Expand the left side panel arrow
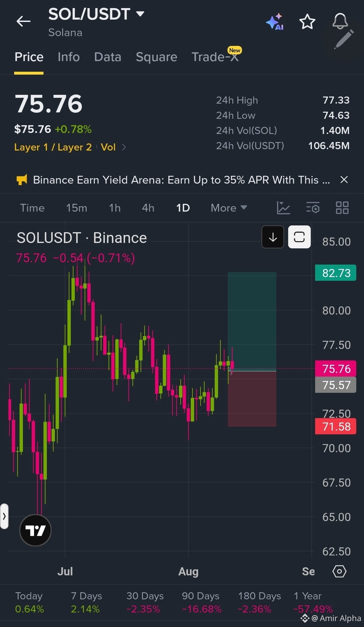The width and height of the screenshot is (364, 627). point(4,516)
